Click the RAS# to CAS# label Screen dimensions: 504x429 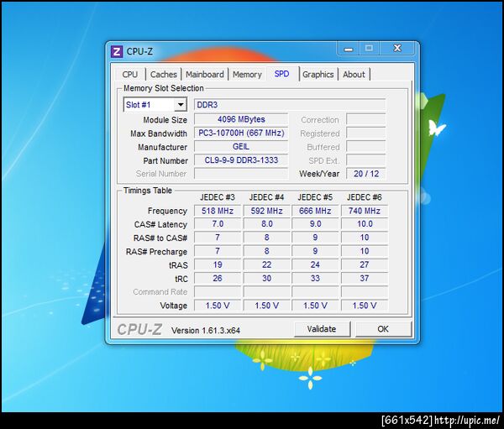(160, 238)
